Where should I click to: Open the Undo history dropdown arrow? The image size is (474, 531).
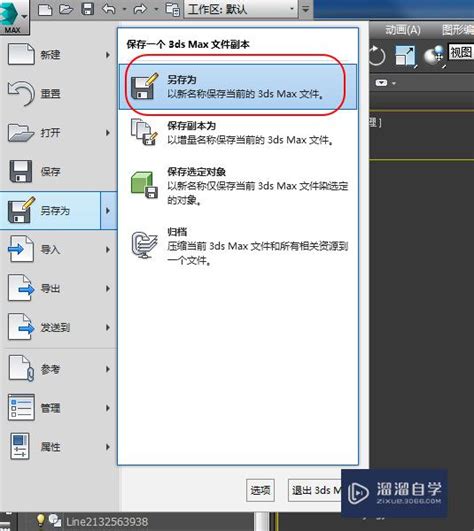click(124, 9)
